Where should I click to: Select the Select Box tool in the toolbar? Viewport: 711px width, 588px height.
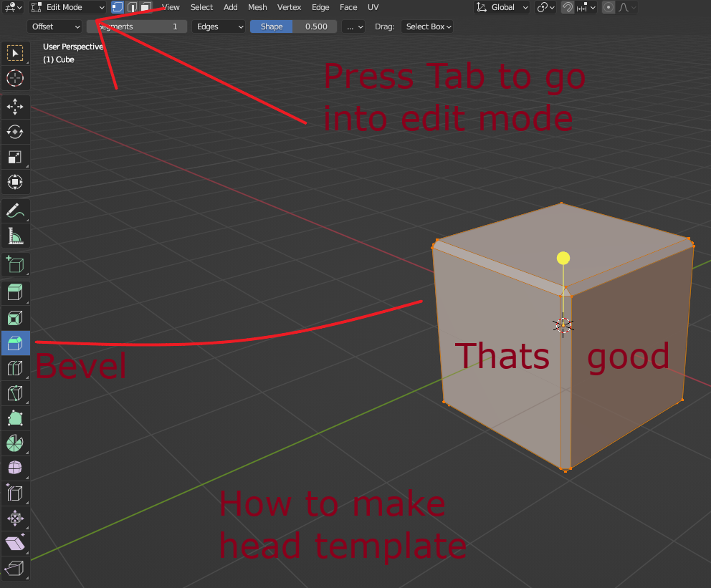tap(15, 54)
